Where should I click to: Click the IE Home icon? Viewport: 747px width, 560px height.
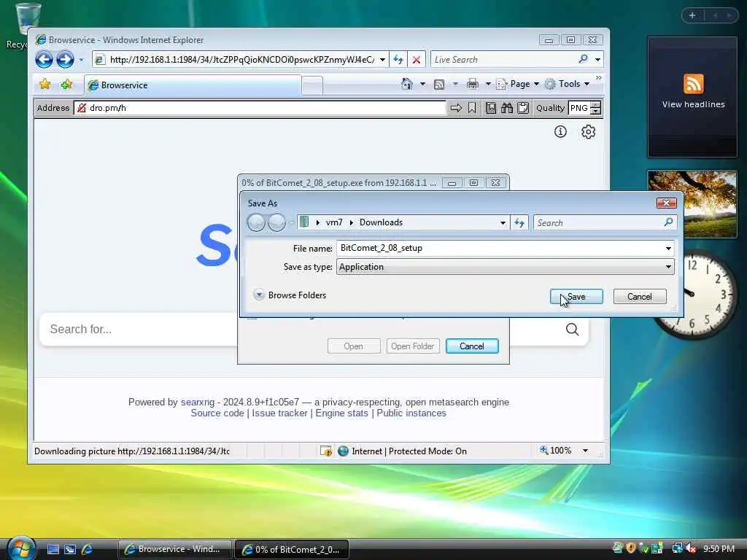[407, 84]
